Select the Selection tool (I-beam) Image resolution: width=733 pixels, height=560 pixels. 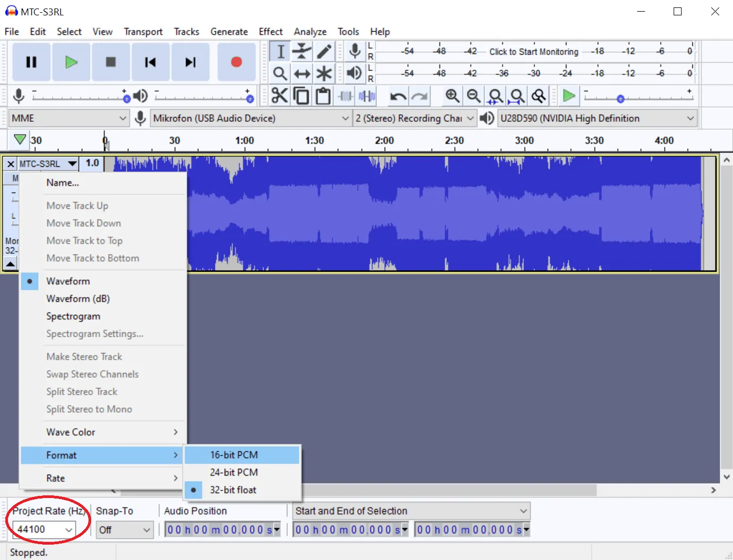point(280,51)
